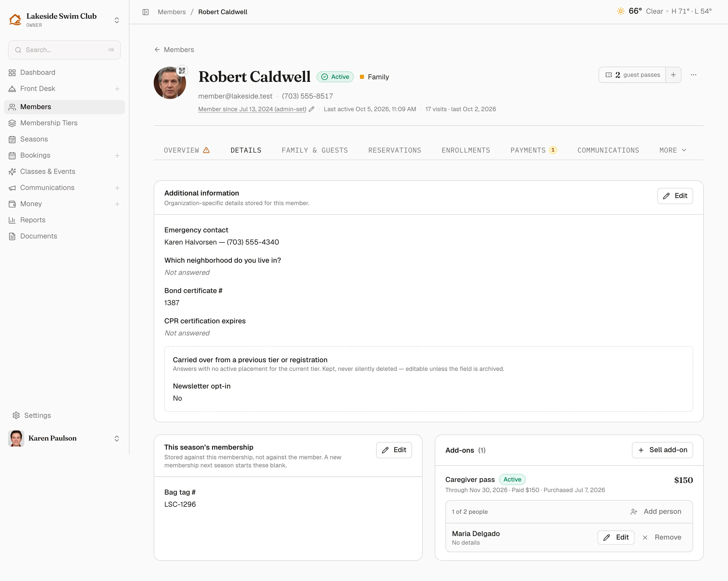728x581 pixels.
Task: Focus the sidebar Search field
Action: pos(64,50)
